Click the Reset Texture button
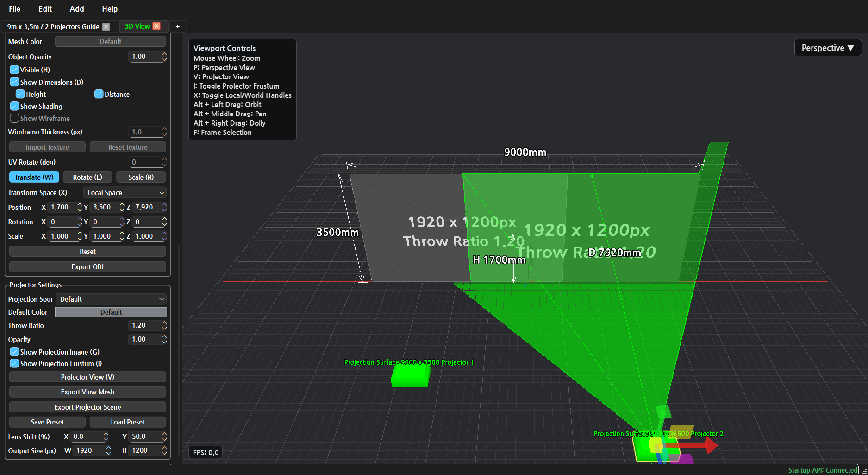 click(128, 147)
